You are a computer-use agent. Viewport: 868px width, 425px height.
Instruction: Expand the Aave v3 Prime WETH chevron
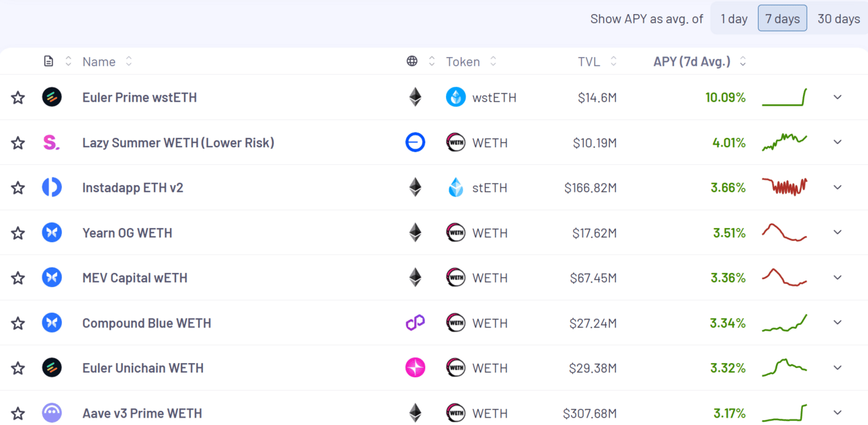coord(838,412)
